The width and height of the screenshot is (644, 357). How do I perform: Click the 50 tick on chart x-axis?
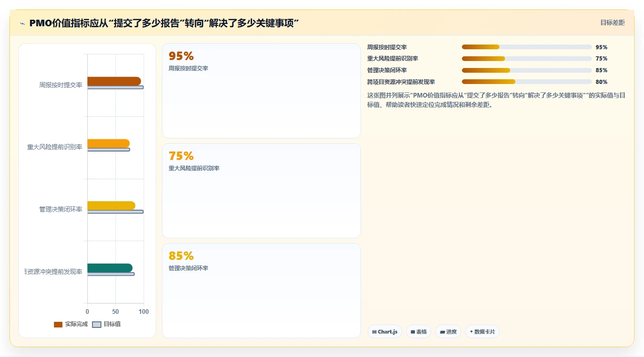(115, 311)
